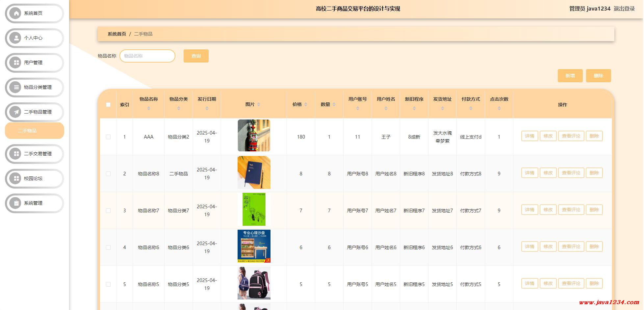The image size is (644, 310).
Task: Click the paper plane icon beside 二手物品管理
Action: tap(16, 112)
